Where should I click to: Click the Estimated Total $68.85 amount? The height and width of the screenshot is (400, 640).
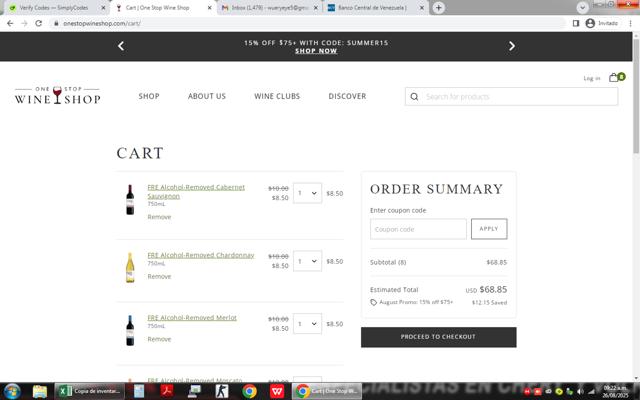493,289
